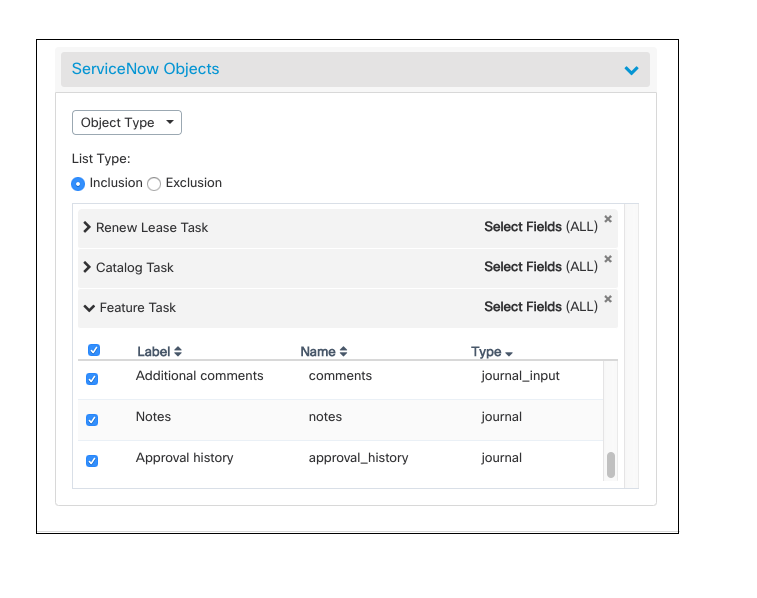
Task: Select the Inclusion list type
Action: (78, 184)
